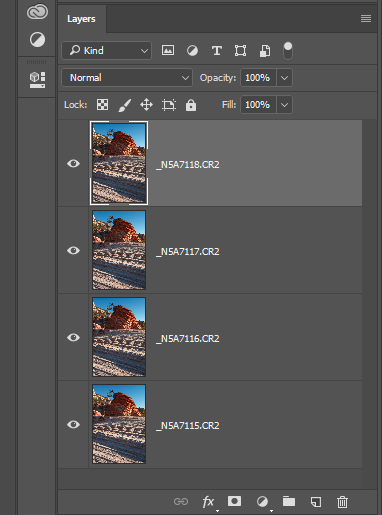Viewport: 382px width, 515px height.
Task: Open the Fill slider dropdown arrow
Action: pyautogui.click(x=284, y=105)
